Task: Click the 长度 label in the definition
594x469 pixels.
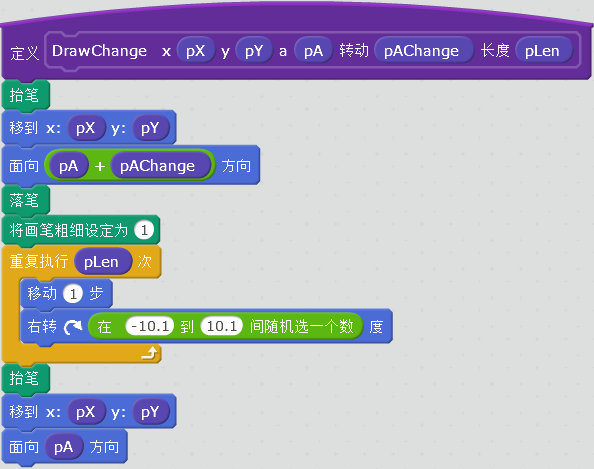Action: (x=495, y=50)
